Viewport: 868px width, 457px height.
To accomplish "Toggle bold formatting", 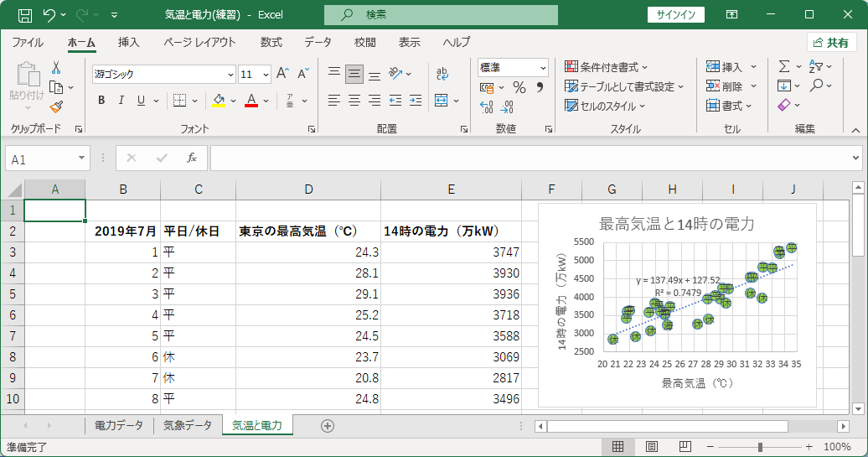I will [101, 101].
